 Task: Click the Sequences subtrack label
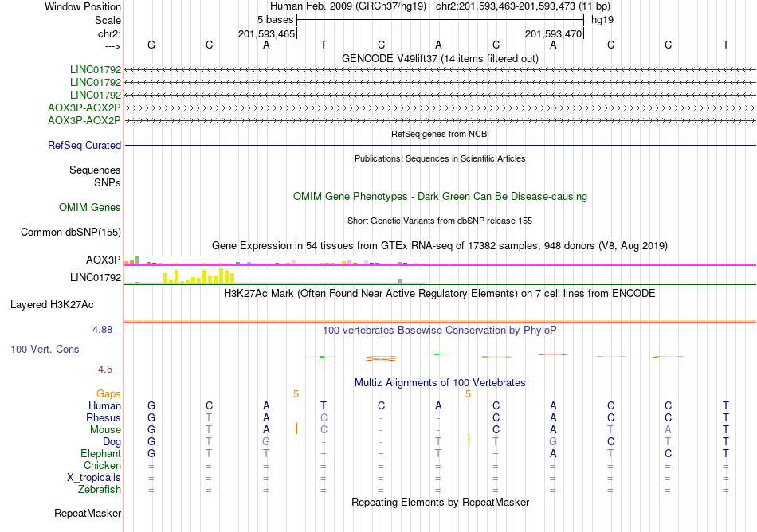95,170
